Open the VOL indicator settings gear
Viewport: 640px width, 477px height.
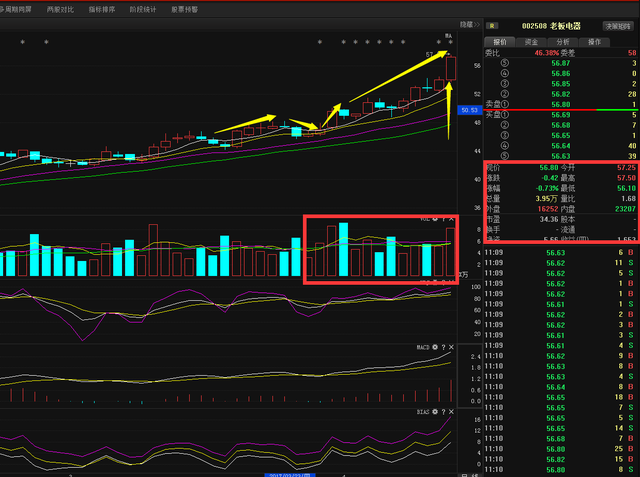point(435,217)
